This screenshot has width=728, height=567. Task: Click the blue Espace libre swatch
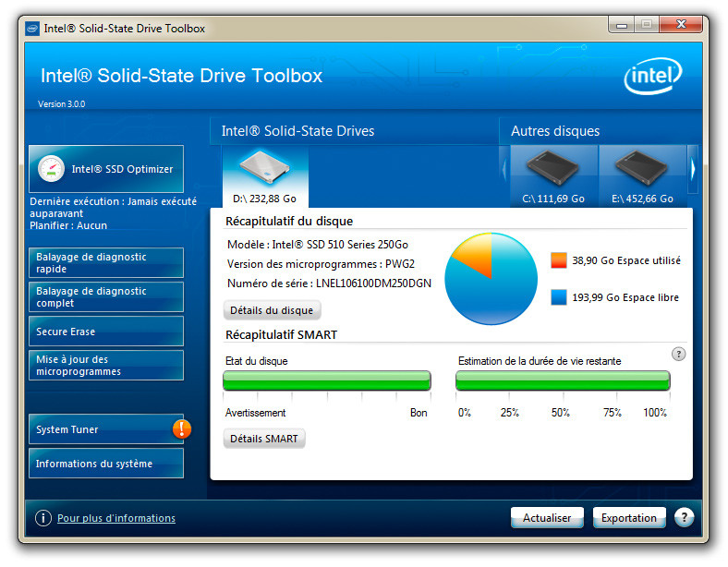559,297
